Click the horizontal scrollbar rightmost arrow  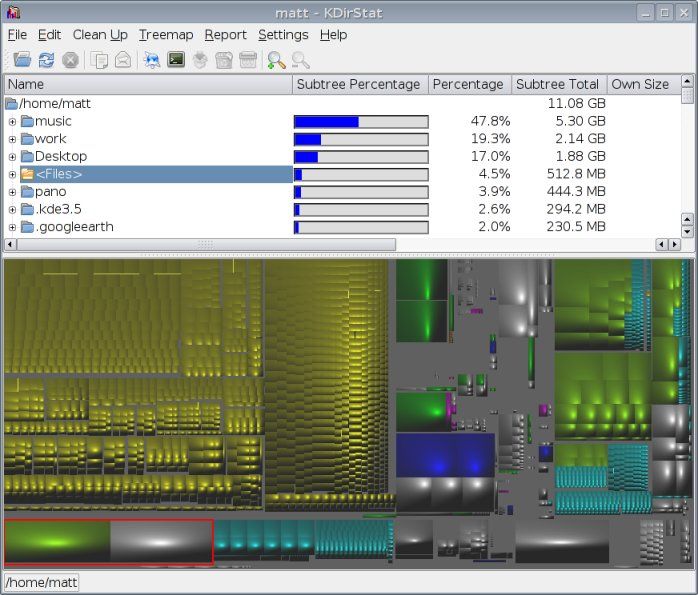(675, 244)
